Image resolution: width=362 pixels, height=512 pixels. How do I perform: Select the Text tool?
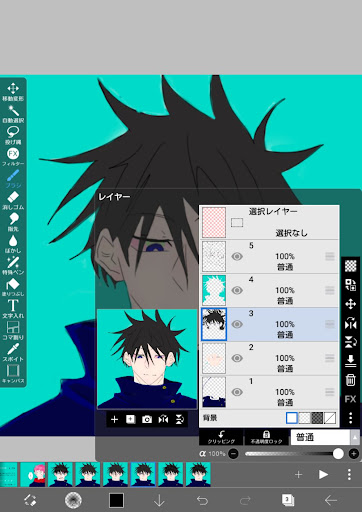tap(13, 309)
